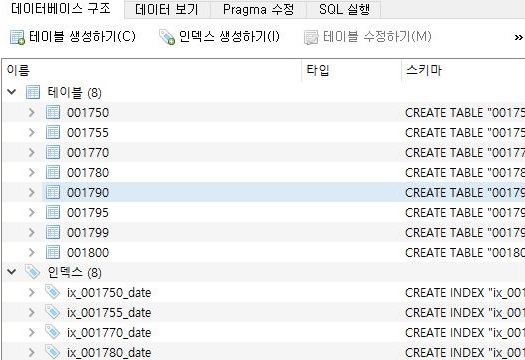Collapse the 테이블 (8) group

pos(12,92)
